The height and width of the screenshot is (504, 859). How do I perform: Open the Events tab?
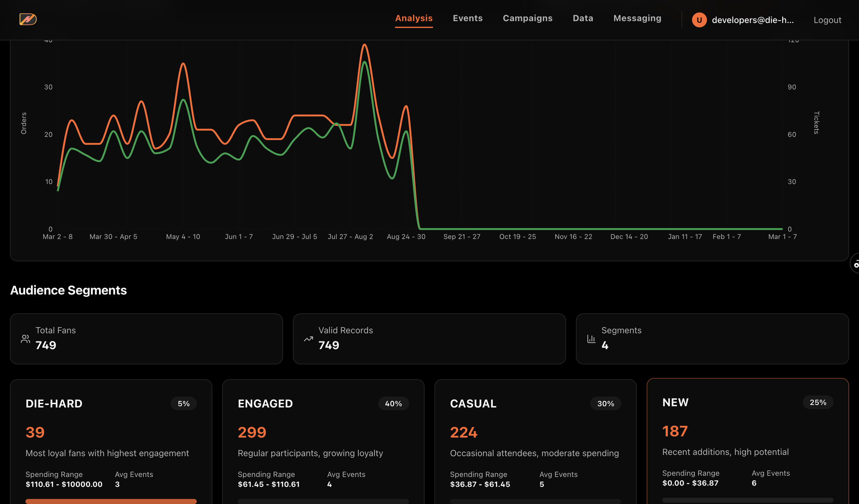467,18
